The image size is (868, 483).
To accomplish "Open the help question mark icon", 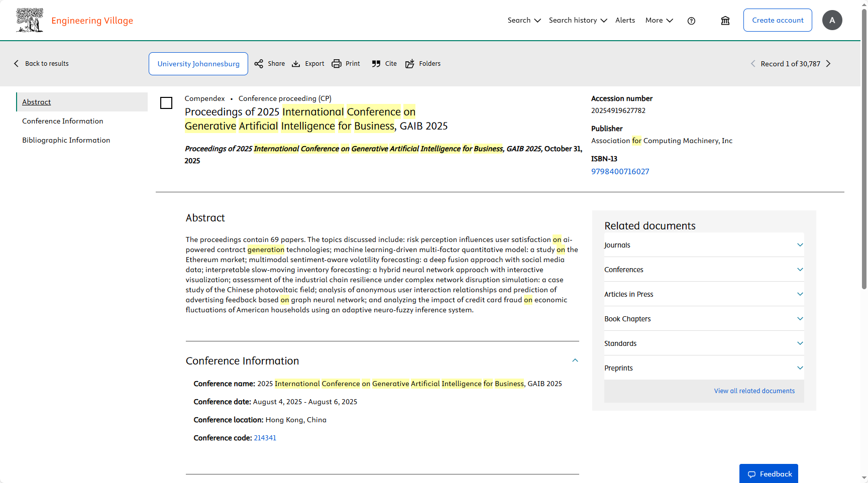I will tap(691, 21).
